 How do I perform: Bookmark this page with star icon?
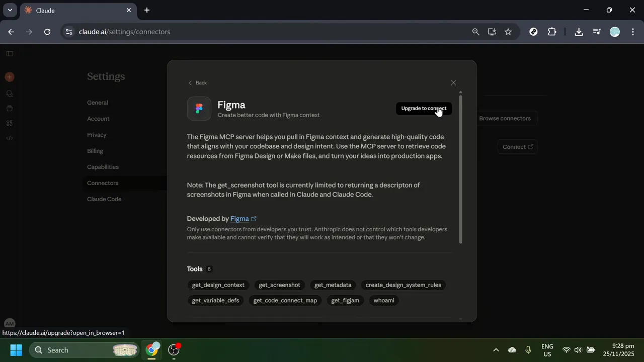(508, 32)
